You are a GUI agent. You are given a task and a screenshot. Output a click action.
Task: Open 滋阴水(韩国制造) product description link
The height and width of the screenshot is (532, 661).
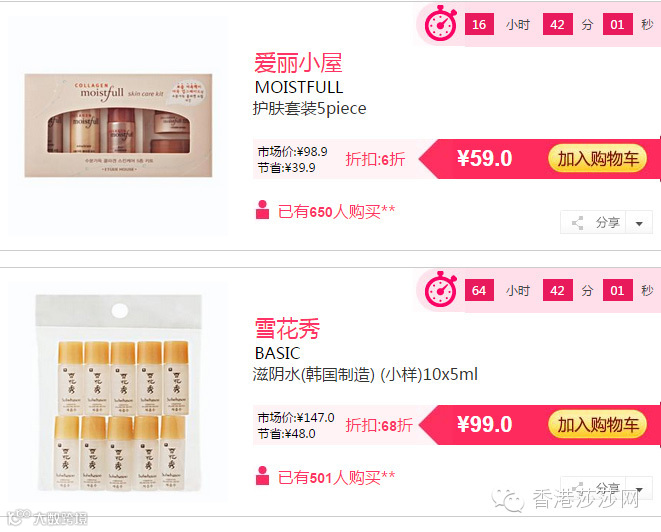click(x=365, y=374)
